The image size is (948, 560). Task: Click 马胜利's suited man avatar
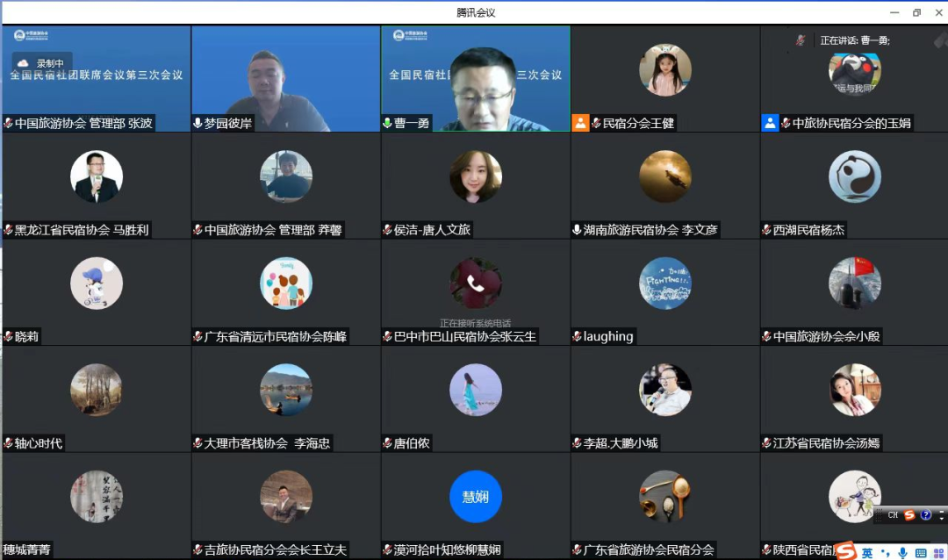[x=97, y=176]
